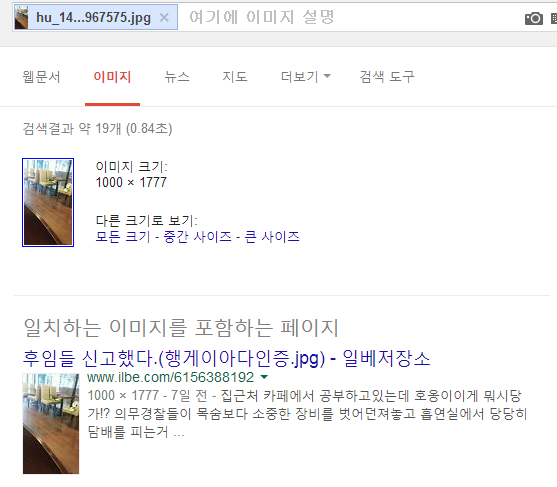
Task: Show 중간 사이즈 images
Action: [197, 237]
